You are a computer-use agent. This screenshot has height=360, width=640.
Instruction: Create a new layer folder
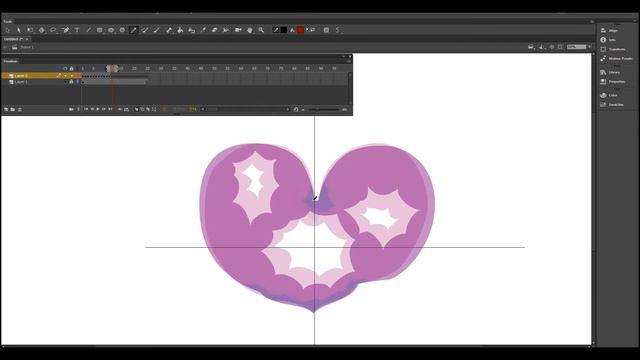click(13, 109)
